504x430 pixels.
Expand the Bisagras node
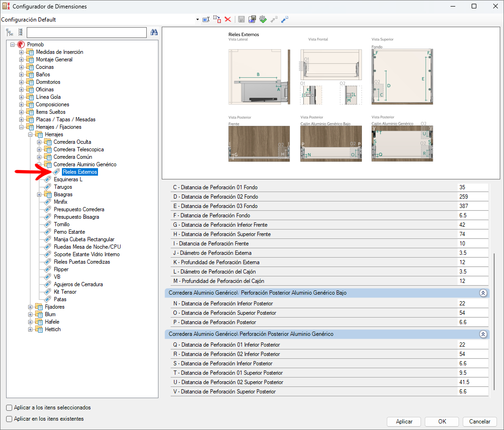point(39,194)
